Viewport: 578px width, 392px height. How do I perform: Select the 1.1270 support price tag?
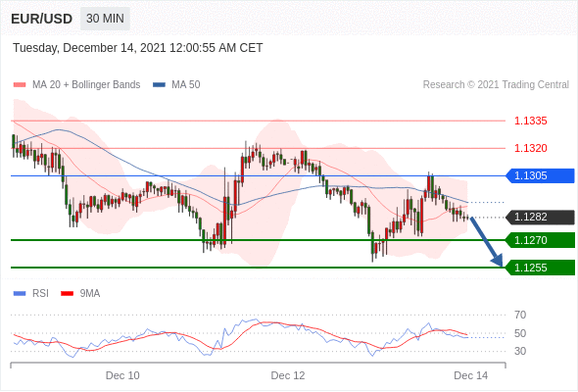(540, 240)
